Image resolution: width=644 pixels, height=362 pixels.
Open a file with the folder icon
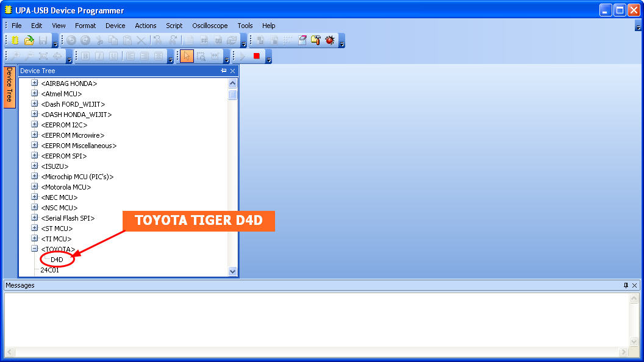[29, 40]
